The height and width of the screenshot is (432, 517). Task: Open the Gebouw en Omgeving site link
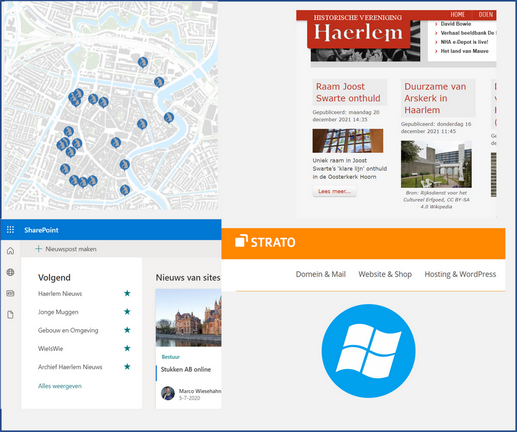point(68,330)
